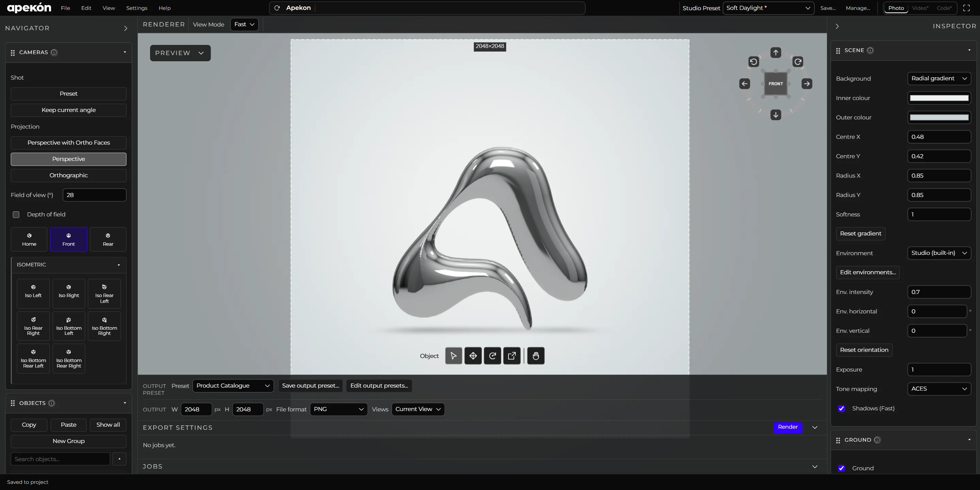Screen dimensions: 980x490
Task: Click the scale export icon in Object toolbar
Action: (512, 356)
